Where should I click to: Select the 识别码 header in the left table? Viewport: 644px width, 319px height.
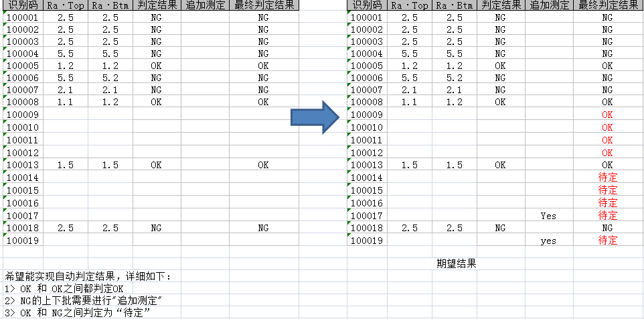pos(22,5)
